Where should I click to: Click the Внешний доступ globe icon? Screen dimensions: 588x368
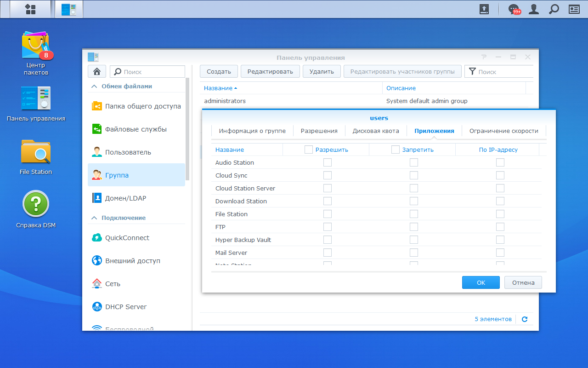pos(97,261)
